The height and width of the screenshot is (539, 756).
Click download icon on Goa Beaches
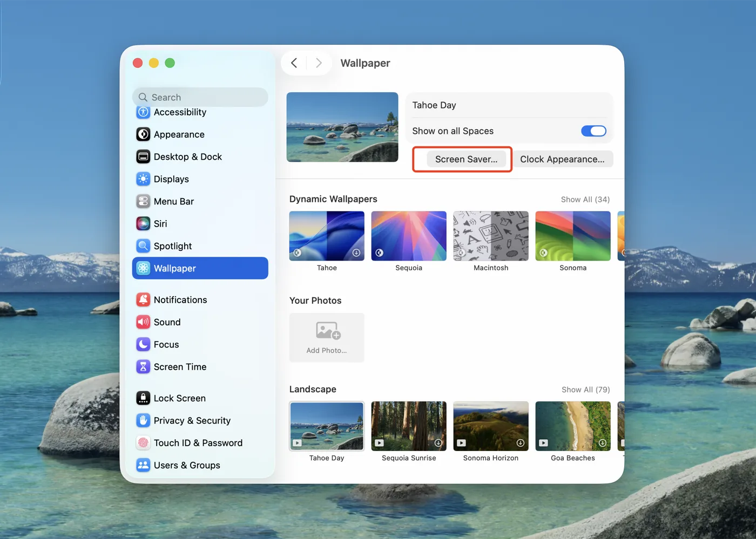[x=603, y=443]
